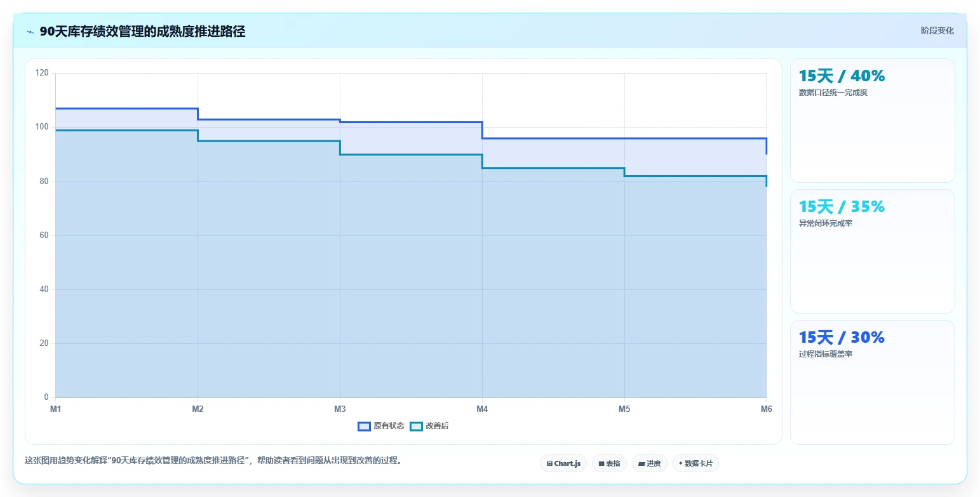The image size is (980, 497).
Task: Select the 表格 tag
Action: click(x=609, y=463)
